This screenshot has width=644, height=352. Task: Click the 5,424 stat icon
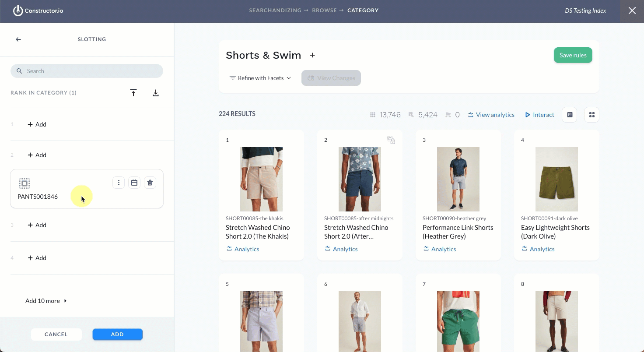411,115
